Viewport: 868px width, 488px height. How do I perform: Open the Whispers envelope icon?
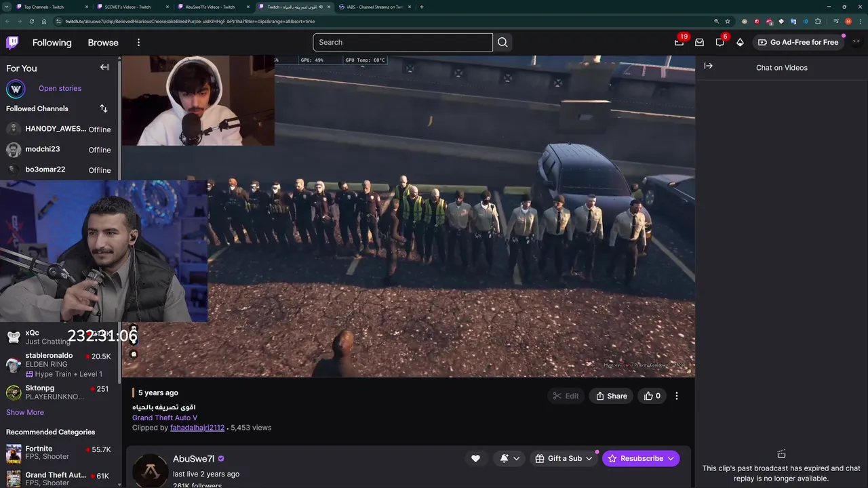[699, 42]
